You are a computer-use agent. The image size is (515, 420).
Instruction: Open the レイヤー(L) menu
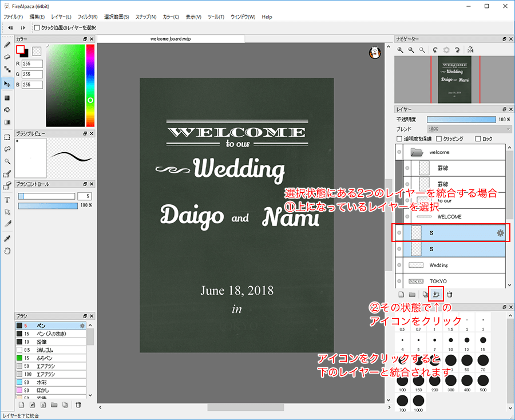(x=61, y=17)
